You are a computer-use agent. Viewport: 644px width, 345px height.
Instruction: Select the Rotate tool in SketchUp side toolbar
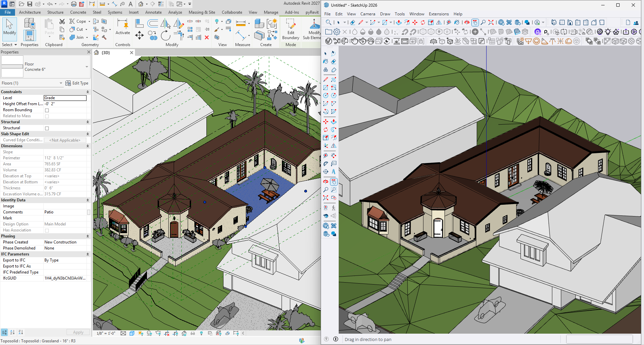click(326, 130)
